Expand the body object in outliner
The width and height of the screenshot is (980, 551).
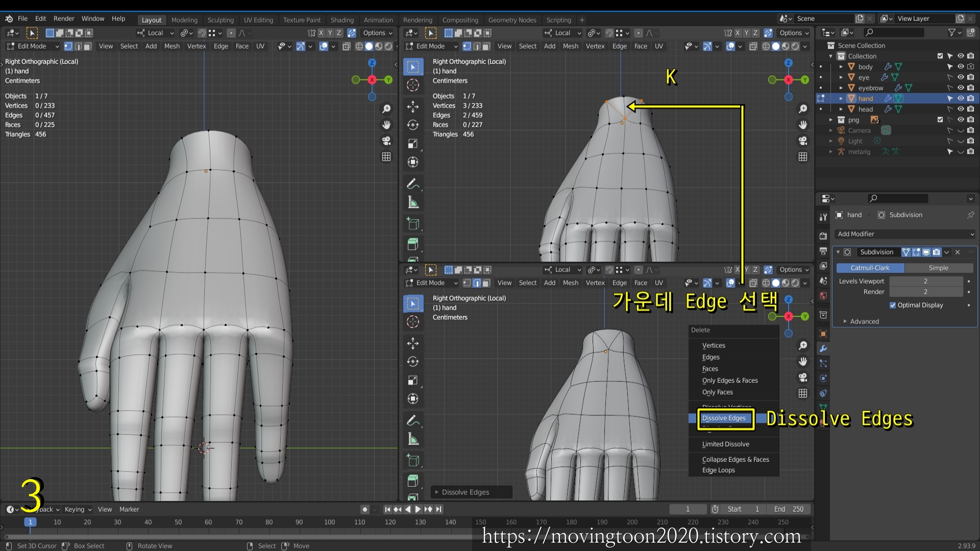[841, 67]
